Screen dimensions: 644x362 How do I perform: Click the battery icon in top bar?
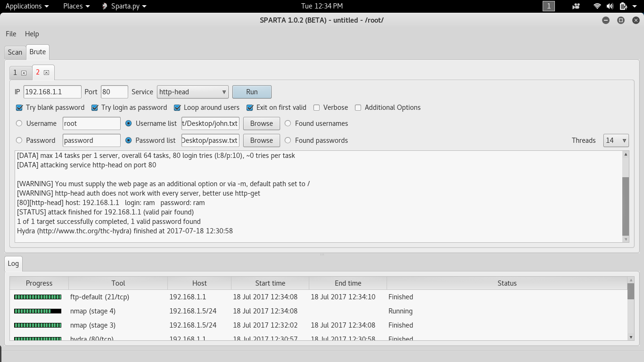[623, 6]
